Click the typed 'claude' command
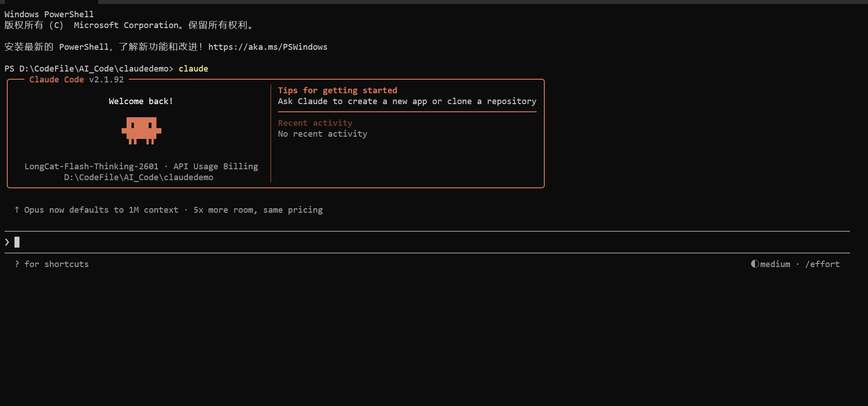The width and height of the screenshot is (868, 406). click(x=193, y=69)
